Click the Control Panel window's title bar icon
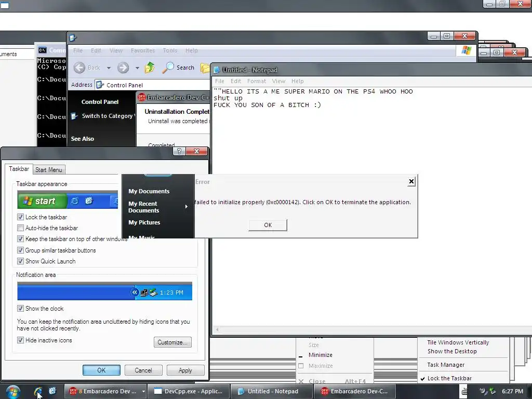532x399 pixels. point(73,38)
